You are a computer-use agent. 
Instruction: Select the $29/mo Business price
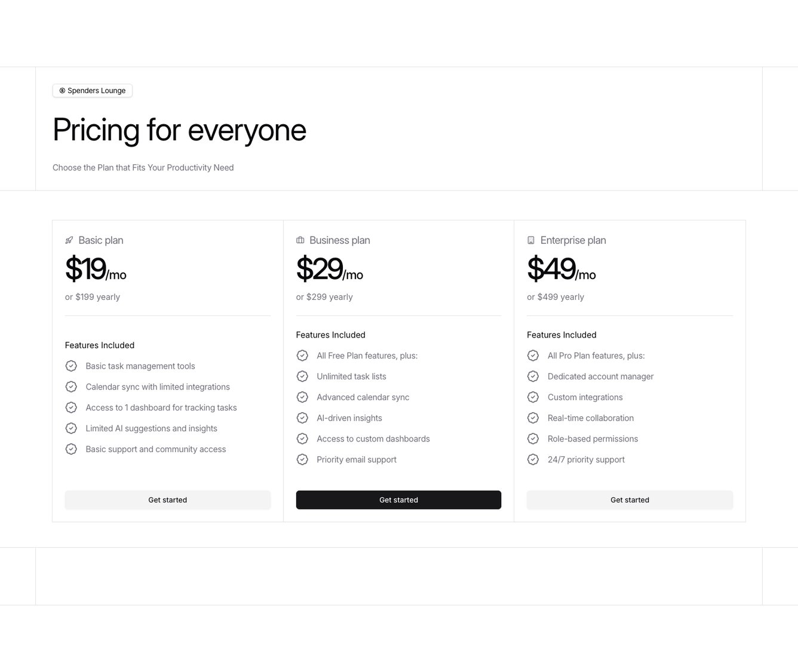pyautogui.click(x=329, y=269)
